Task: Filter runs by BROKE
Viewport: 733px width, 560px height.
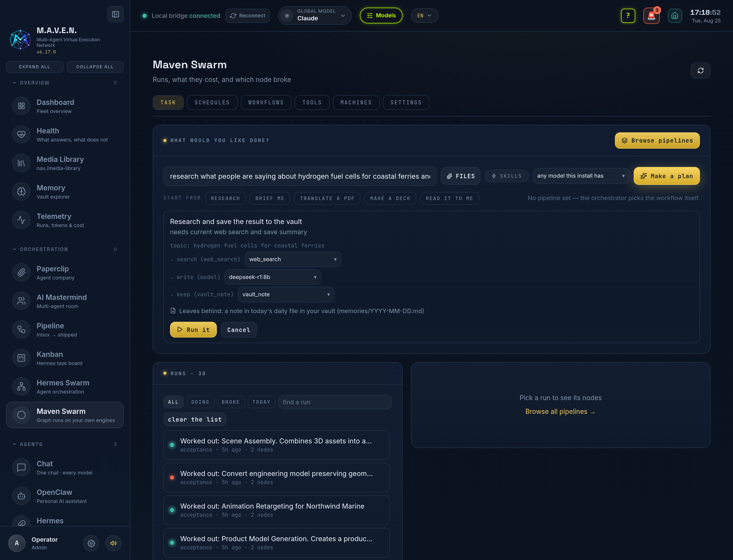Action: tap(231, 402)
